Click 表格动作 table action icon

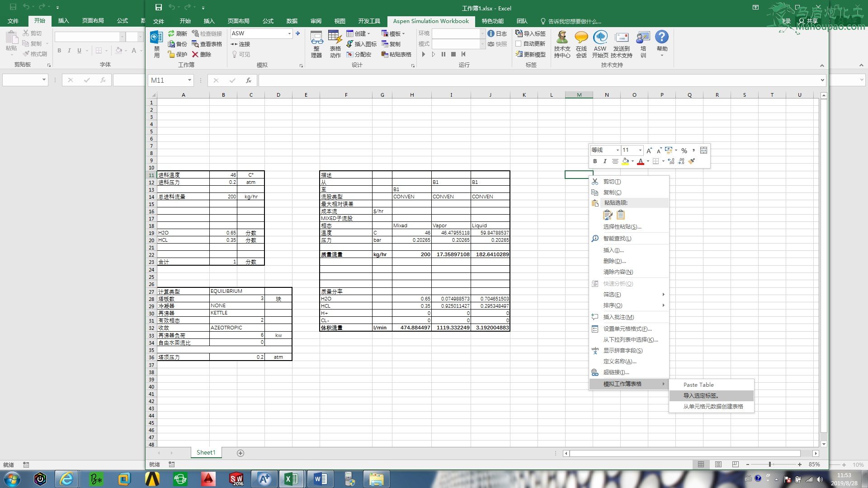pos(335,43)
